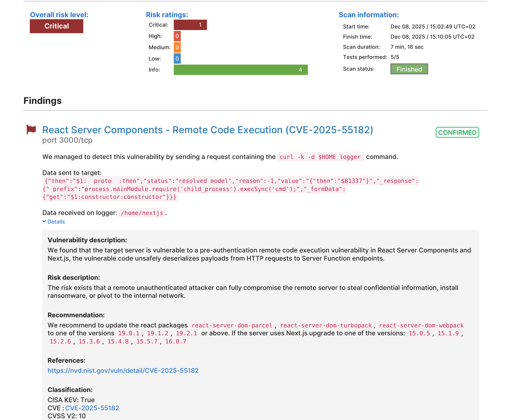Click the Findings section heading
The width and height of the screenshot is (522, 420).
point(43,101)
